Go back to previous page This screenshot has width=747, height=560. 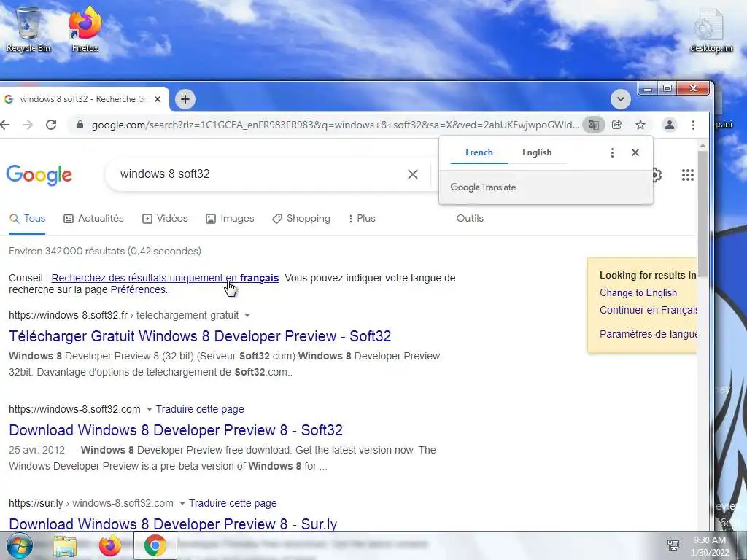click(x=5, y=125)
